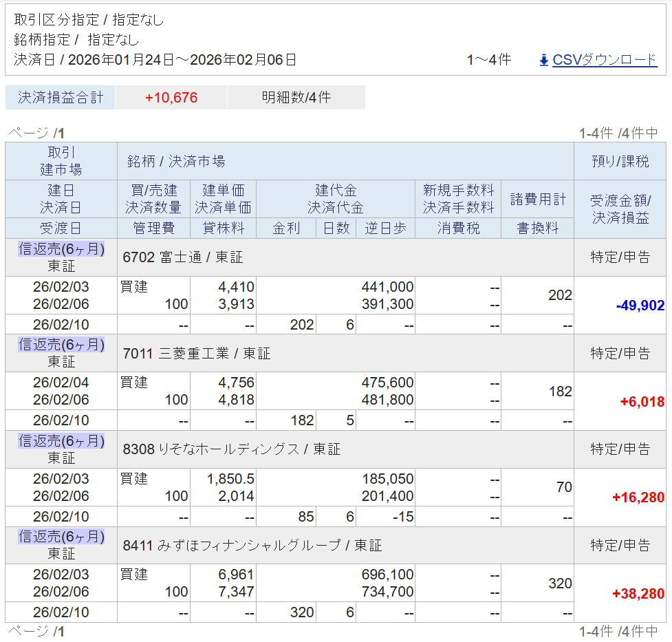
Task: Click the ページ /1 indicator at the top
Action: [36, 133]
